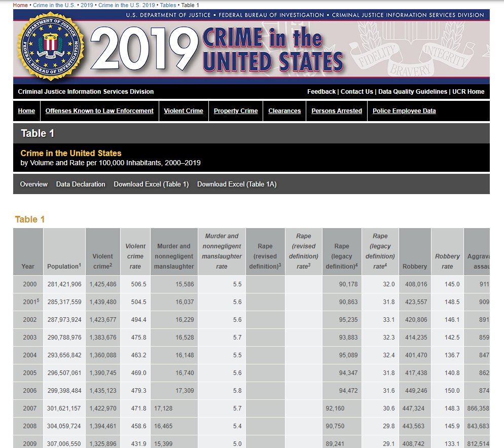Click the Home navigation menu item

(26, 111)
